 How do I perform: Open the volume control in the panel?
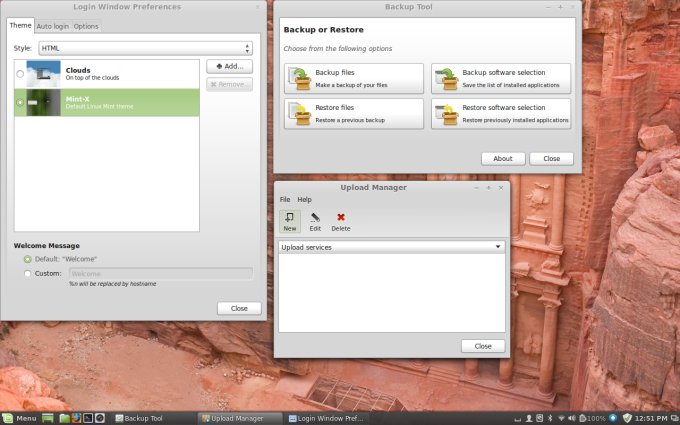pyautogui.click(x=574, y=417)
